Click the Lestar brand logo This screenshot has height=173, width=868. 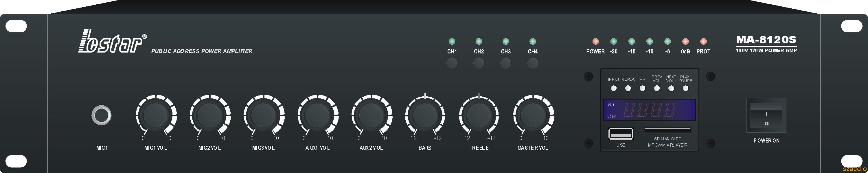pos(113,41)
